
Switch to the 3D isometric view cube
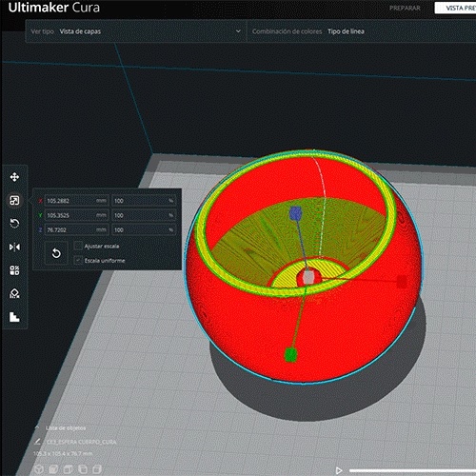[x=39, y=469]
